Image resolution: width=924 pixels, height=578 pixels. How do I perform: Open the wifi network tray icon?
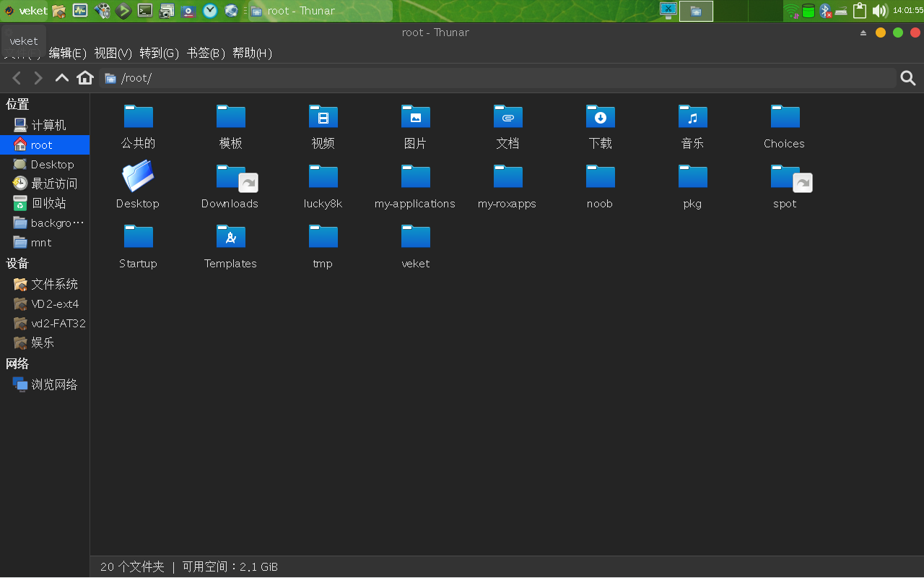(x=793, y=11)
